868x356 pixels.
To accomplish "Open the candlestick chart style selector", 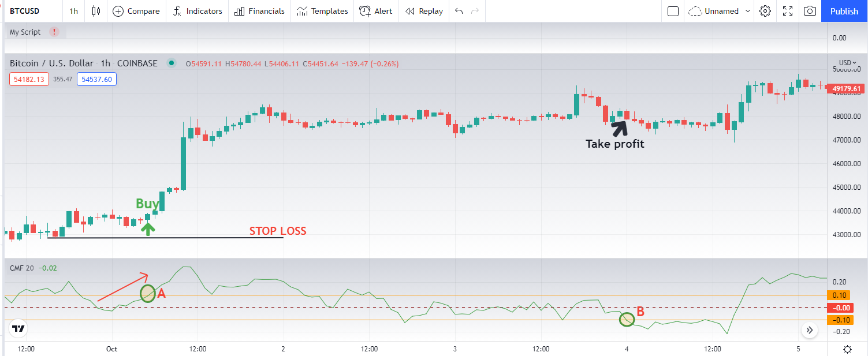I will (96, 11).
